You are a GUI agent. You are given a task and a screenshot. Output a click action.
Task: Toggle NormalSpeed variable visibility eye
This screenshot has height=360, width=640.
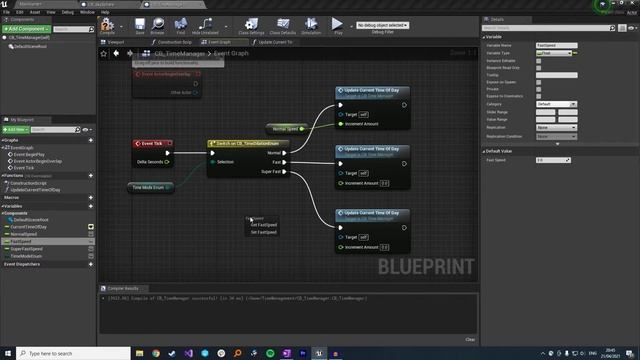click(91, 234)
